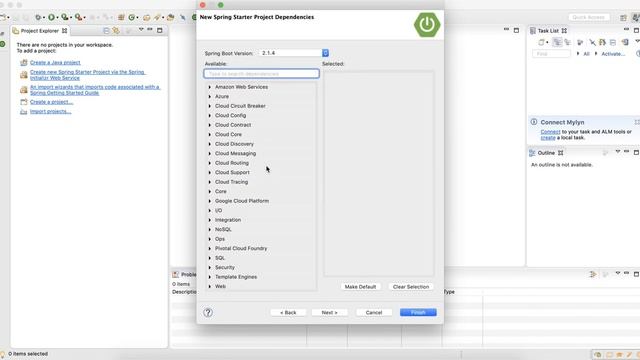The image size is (640, 360).
Task: Maximize the Project Explorer view
Action: 160,30
